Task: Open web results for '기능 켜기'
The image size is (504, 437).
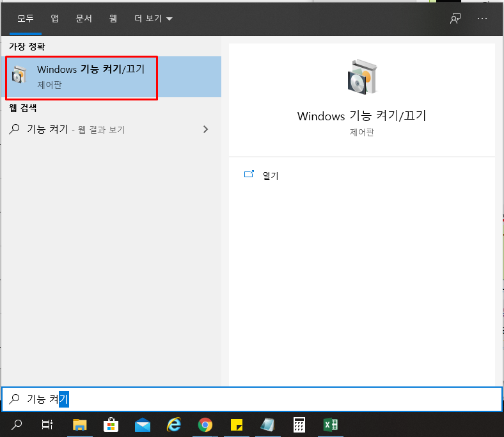Action: point(111,129)
